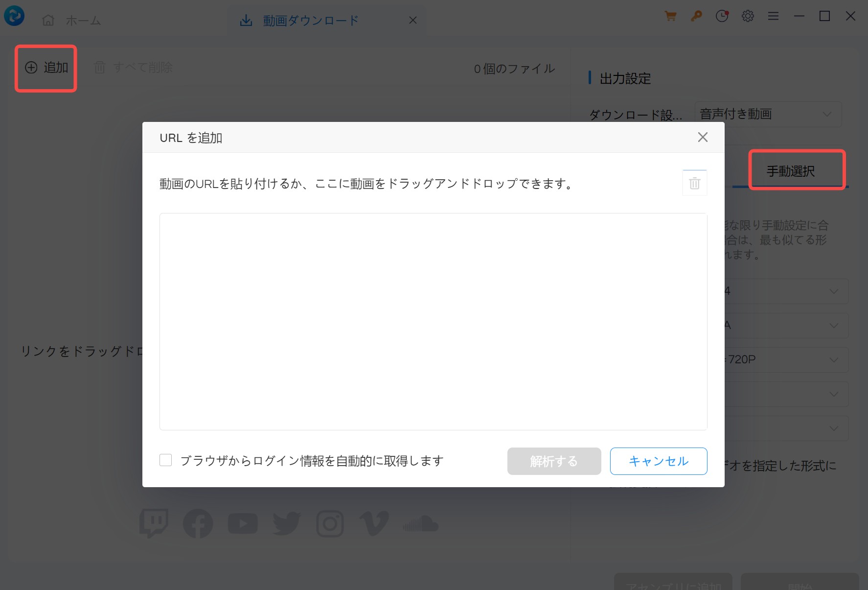
Task: Open the settings gear icon
Action: (747, 16)
